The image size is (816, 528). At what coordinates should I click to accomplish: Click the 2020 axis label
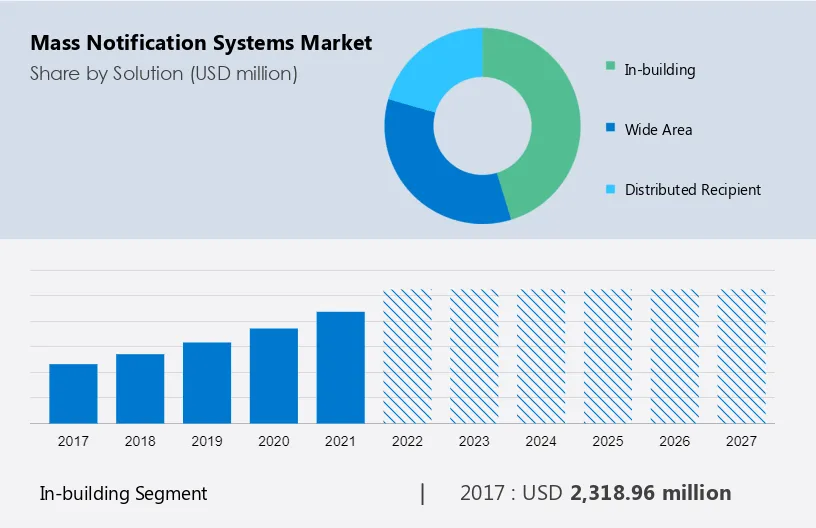[x=274, y=441]
